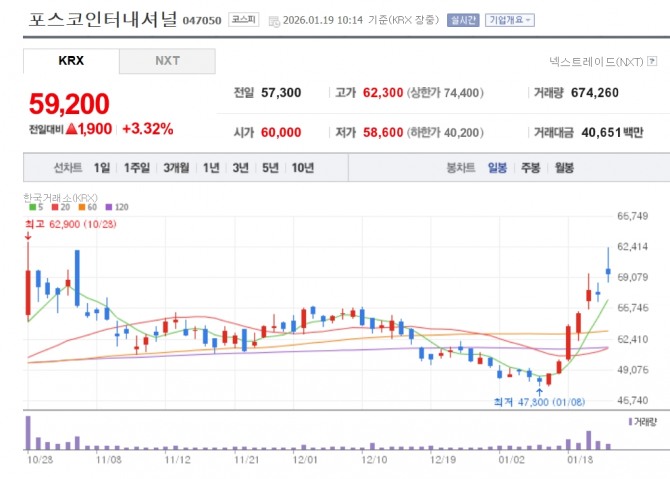The image size is (670, 479).
Task: Open the 넥스트레이드(NXT) help link
Action: pyautogui.click(x=596, y=62)
